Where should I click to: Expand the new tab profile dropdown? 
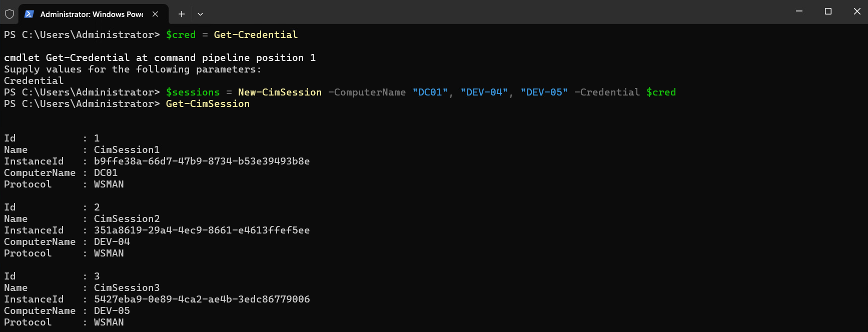tap(200, 14)
